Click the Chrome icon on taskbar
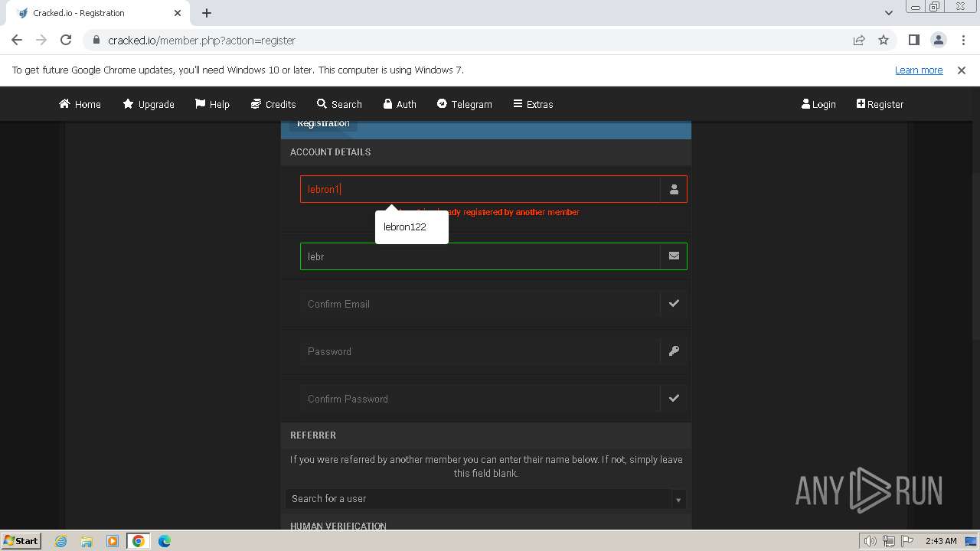Viewport: 980px width, 551px height. (139, 541)
